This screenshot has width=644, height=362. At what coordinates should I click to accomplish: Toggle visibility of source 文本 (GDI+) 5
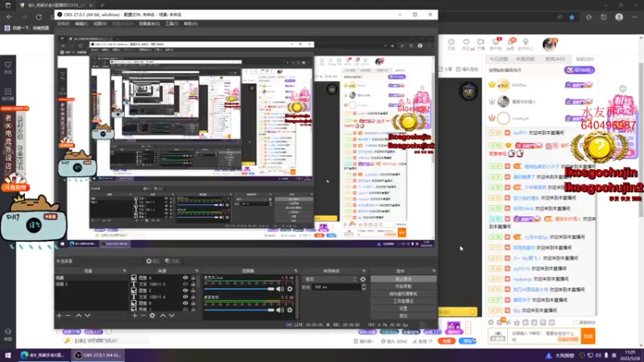[x=185, y=284]
